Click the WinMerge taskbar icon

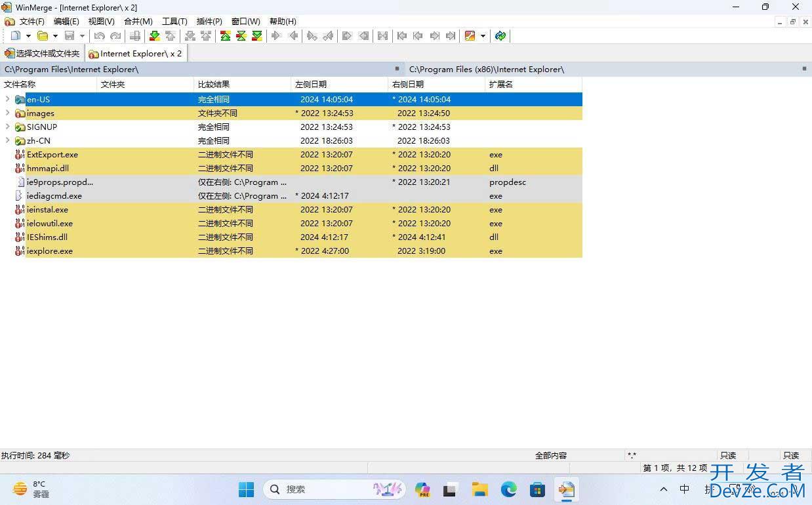pos(567,489)
